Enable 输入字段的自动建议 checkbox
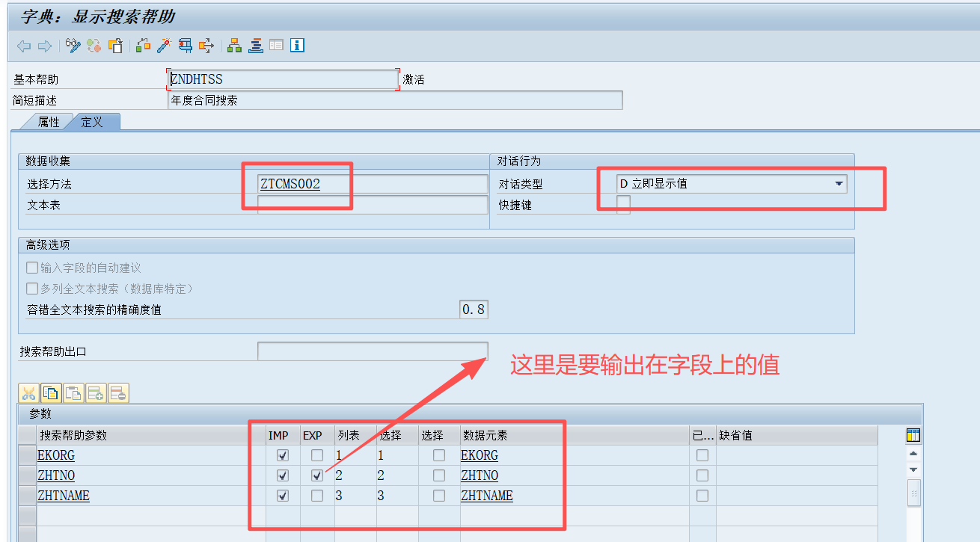980x542 pixels. click(x=32, y=268)
